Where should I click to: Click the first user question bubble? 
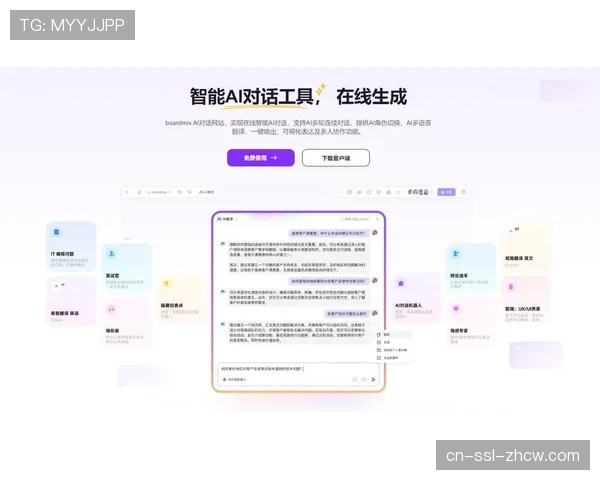tap(329, 233)
